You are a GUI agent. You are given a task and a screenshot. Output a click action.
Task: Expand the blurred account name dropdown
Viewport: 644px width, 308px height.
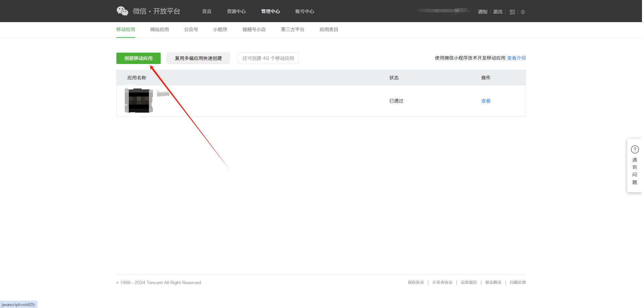tap(444, 11)
